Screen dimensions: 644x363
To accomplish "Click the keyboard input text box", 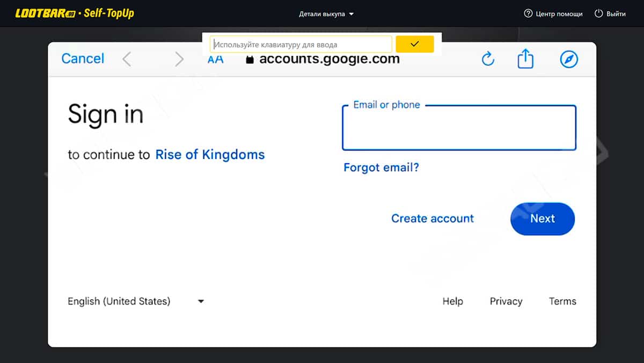I will 301,45.
